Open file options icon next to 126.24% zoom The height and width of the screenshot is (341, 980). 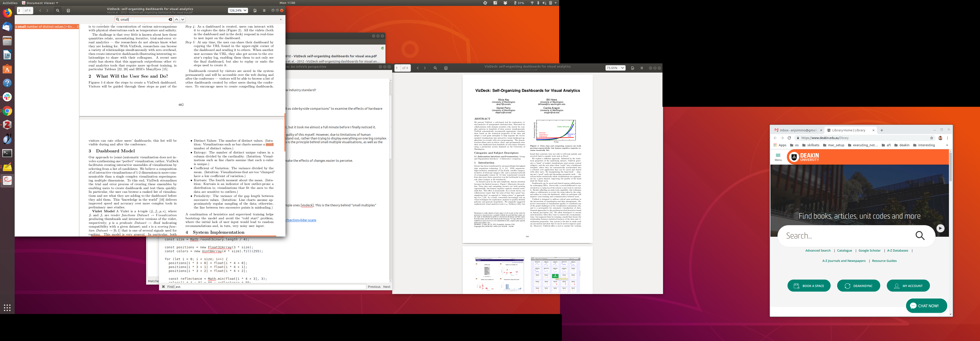tap(255, 11)
